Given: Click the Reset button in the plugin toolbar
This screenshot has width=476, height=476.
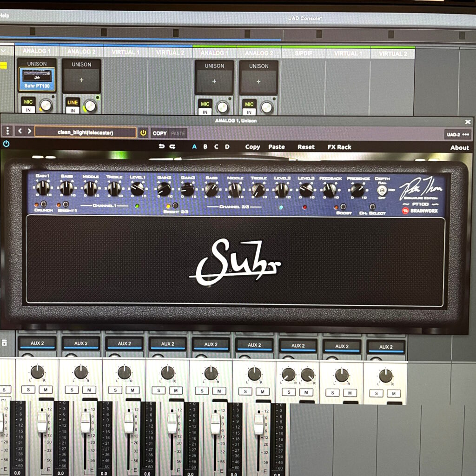Looking at the screenshot, I should pos(306,147).
